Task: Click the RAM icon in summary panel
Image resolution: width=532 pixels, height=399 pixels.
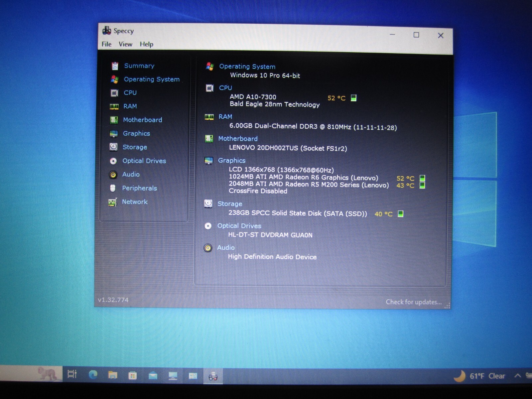Action: coord(209,117)
